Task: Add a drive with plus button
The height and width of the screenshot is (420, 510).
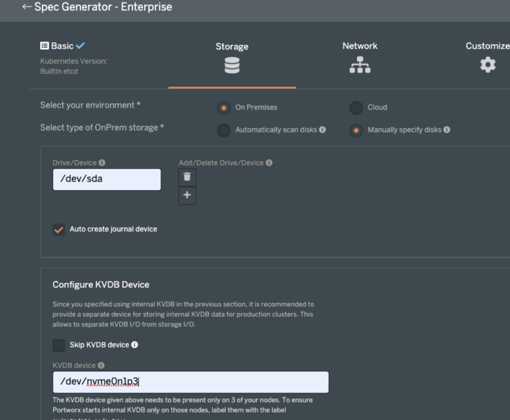Action: pyautogui.click(x=187, y=196)
